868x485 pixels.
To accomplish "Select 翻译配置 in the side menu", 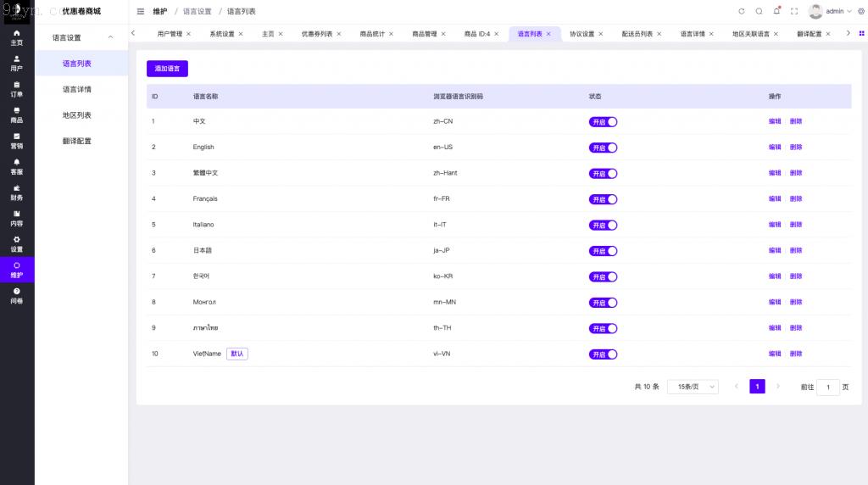I will [x=76, y=141].
